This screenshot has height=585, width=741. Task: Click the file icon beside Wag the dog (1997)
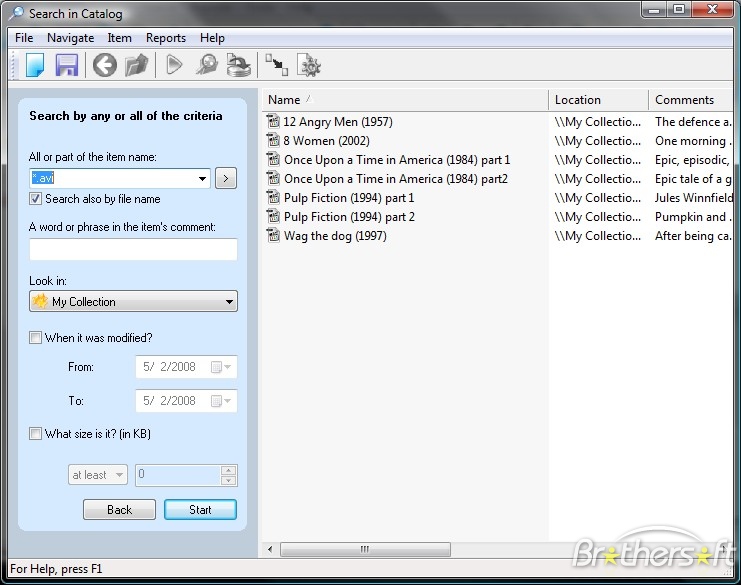pos(273,236)
